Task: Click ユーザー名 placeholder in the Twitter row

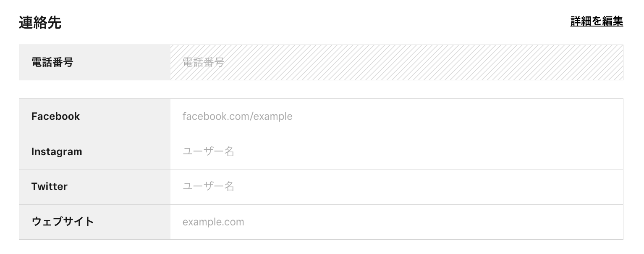Action: click(208, 187)
